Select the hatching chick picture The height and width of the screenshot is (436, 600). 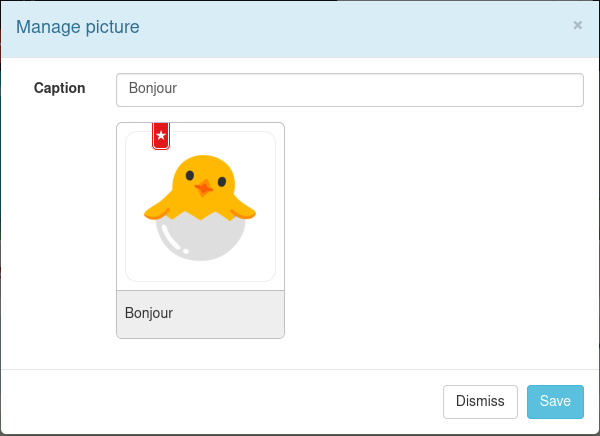[x=200, y=206]
